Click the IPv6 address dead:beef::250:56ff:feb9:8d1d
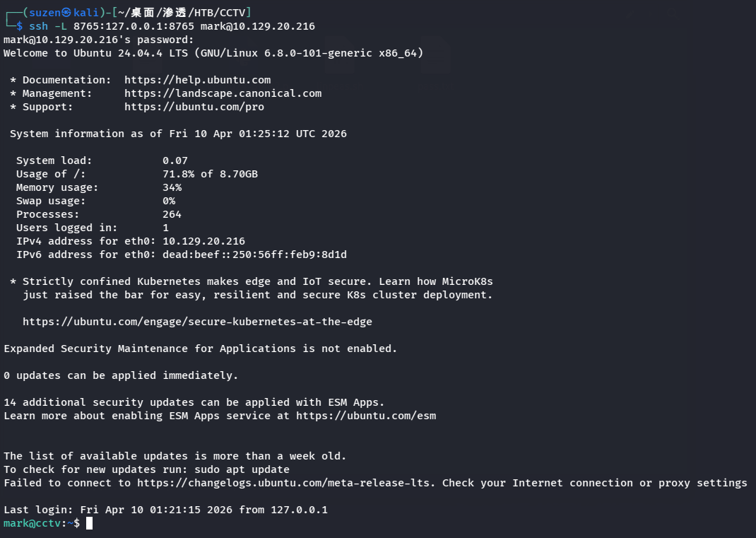Viewport: 756px width, 538px height. 254,255
